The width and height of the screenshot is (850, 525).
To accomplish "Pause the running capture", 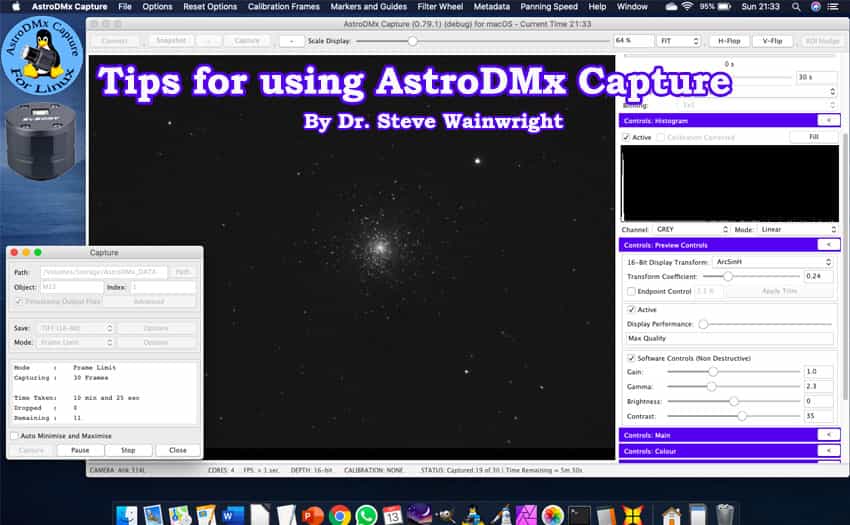I will (x=80, y=450).
